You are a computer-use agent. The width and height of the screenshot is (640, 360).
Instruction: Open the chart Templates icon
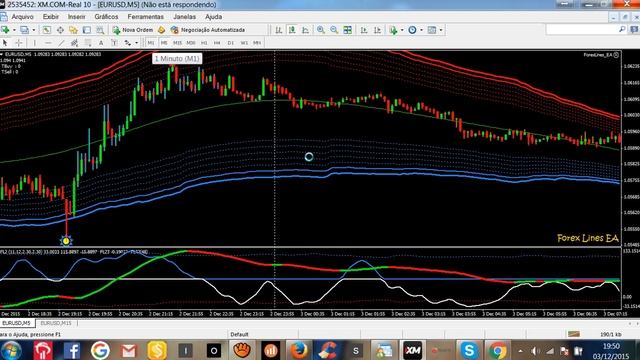click(x=432, y=30)
